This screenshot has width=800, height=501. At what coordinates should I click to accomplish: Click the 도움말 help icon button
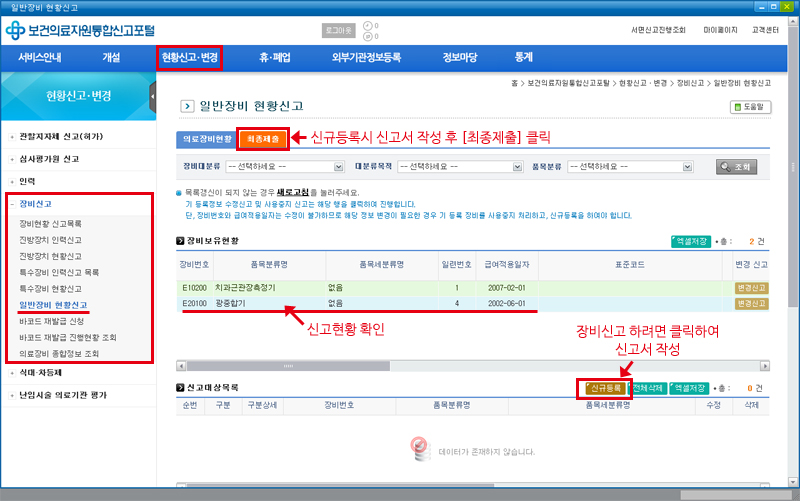click(751, 106)
